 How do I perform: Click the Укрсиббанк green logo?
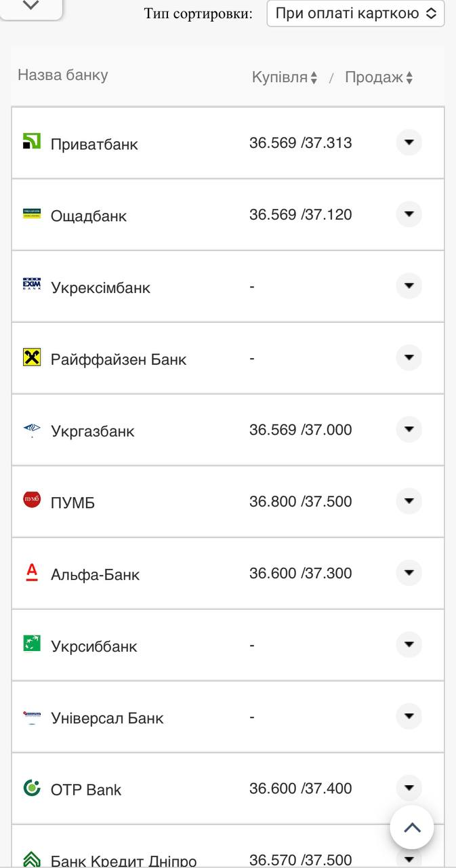(32, 644)
